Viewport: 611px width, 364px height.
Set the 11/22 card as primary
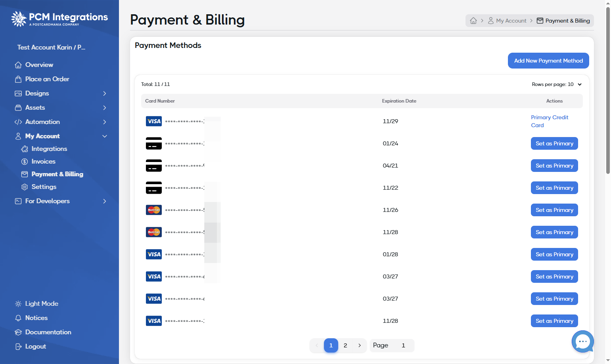click(x=554, y=188)
